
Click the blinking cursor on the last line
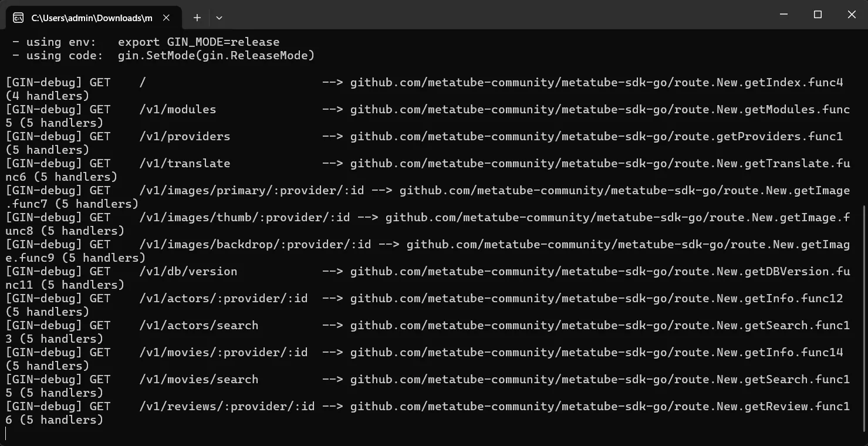pyautogui.click(x=6, y=434)
